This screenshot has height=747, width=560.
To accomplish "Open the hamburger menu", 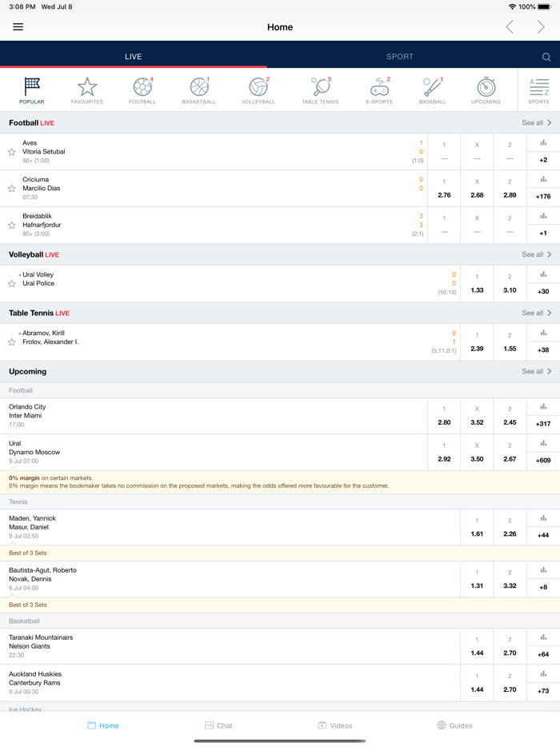I will pyautogui.click(x=18, y=27).
